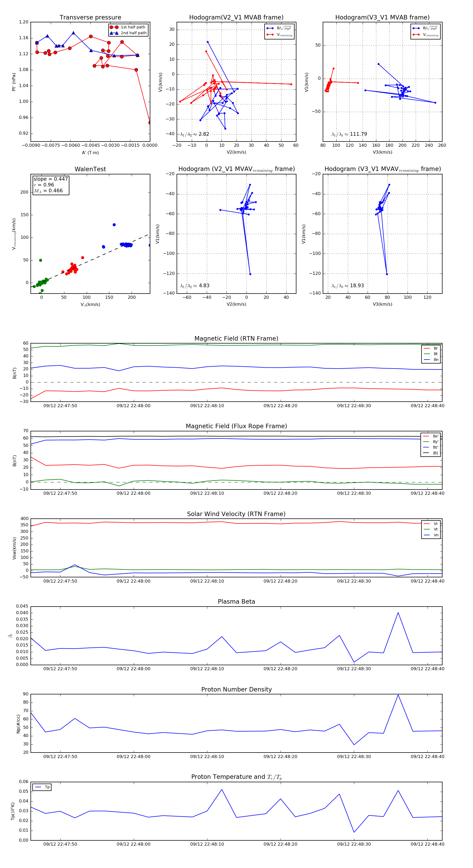Click the "r = 0.96" correlation text
This screenshot has height=868, width=473.
coord(44,185)
